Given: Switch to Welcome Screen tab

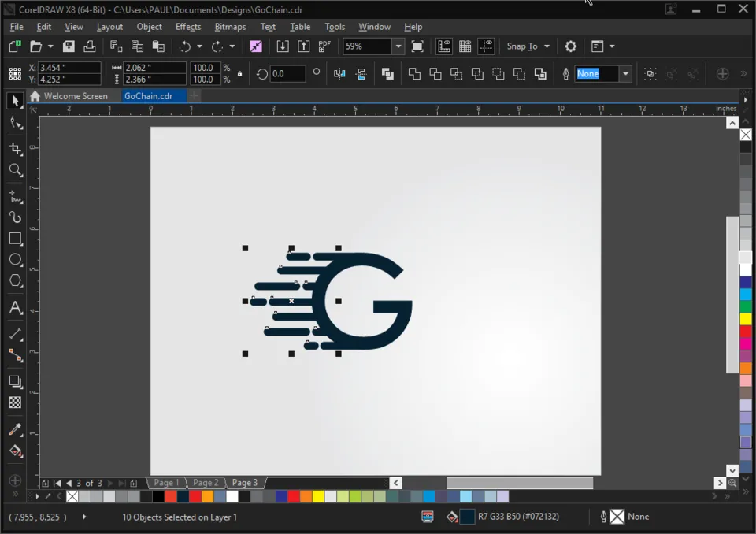Looking at the screenshot, I should [69, 96].
